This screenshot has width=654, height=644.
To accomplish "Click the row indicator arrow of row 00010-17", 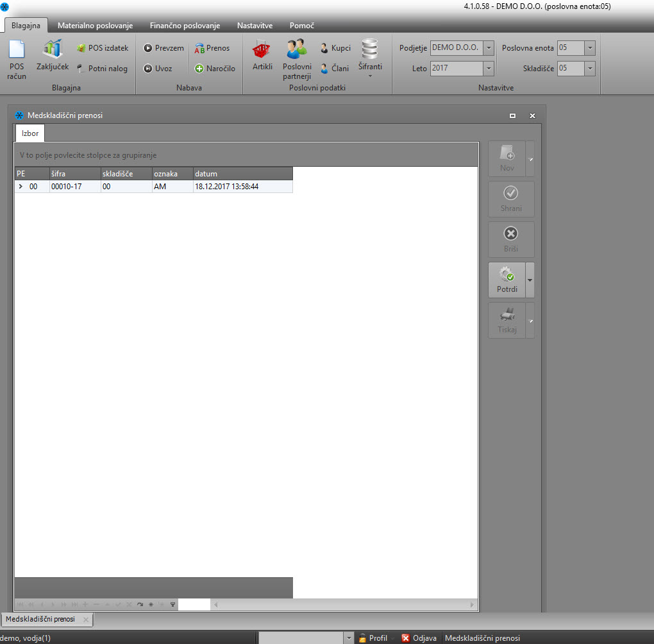I will coord(21,187).
